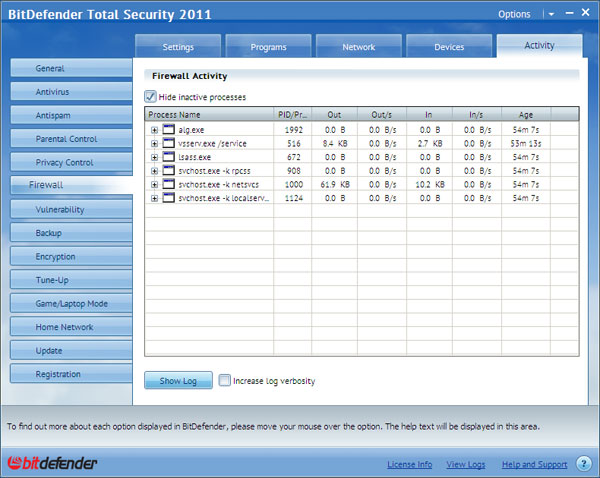Sort by the Out column header
This screenshot has height=478, width=600.
click(x=334, y=114)
